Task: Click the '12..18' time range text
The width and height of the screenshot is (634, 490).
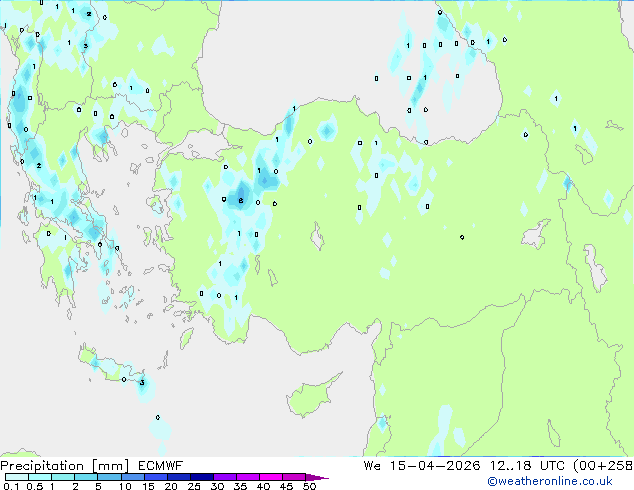Action: 511,466
